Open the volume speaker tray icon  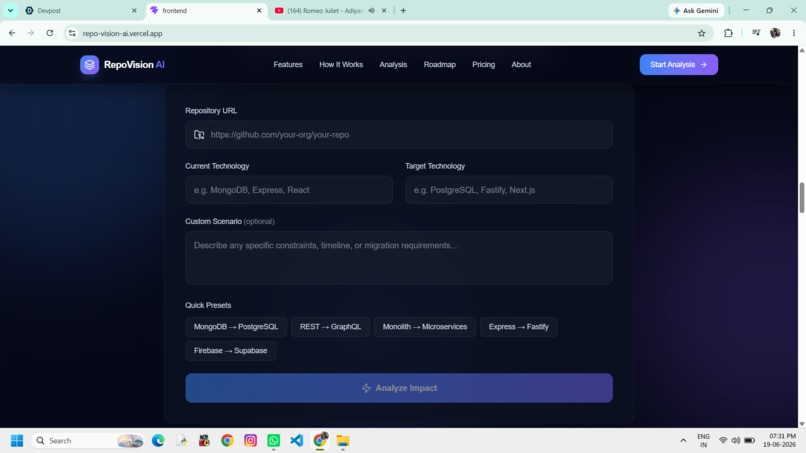click(x=736, y=441)
